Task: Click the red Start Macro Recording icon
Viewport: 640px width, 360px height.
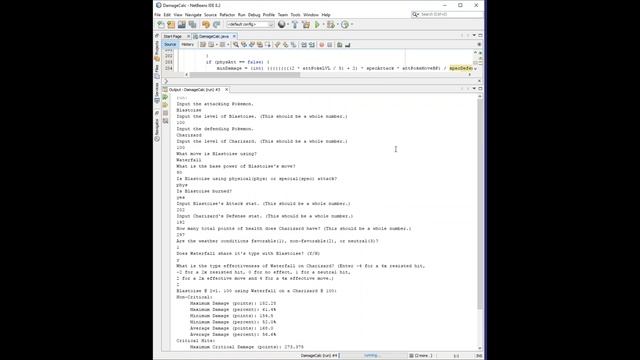Action: click(x=322, y=44)
